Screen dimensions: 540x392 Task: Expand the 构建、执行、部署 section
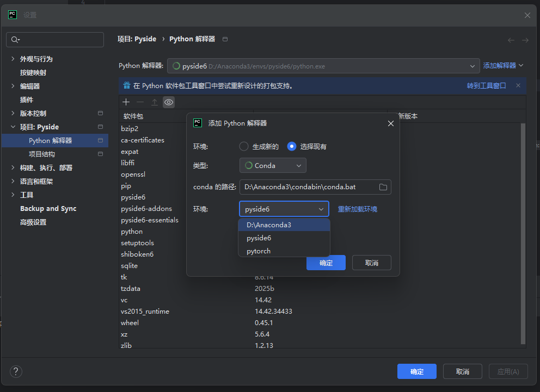13,168
